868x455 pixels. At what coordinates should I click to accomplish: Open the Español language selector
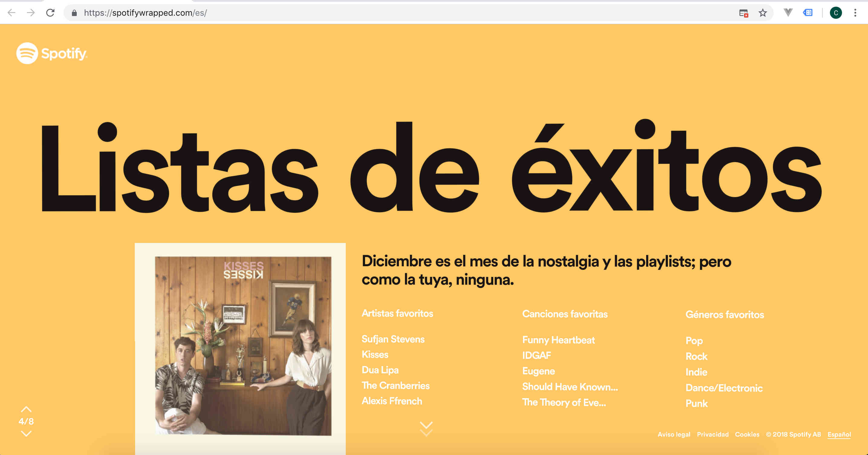click(x=839, y=434)
